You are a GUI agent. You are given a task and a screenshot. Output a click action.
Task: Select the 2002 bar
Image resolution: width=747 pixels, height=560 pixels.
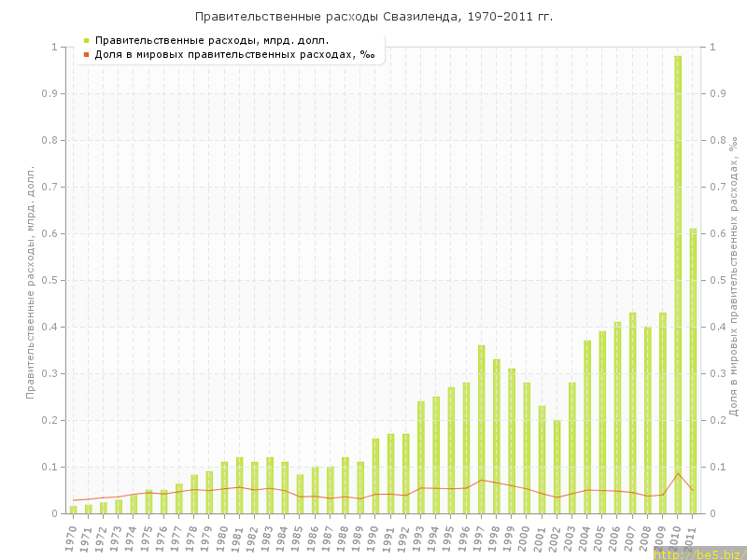[557, 467]
